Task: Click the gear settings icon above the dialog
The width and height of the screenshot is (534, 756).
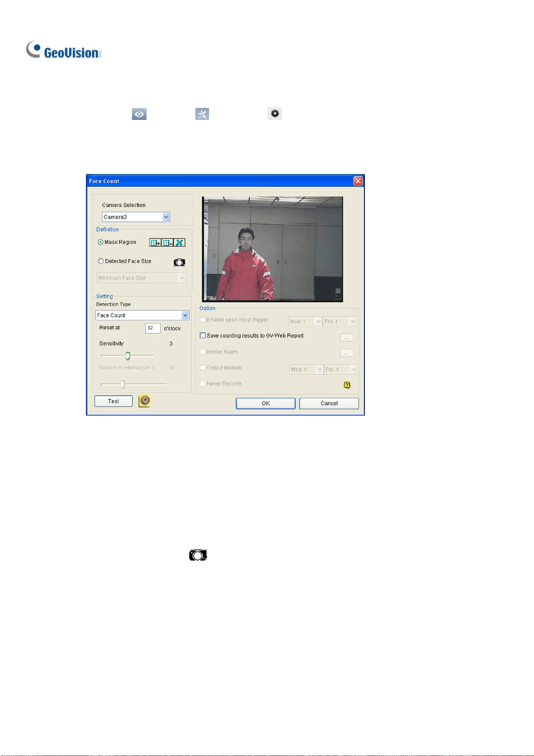Action: tap(275, 114)
